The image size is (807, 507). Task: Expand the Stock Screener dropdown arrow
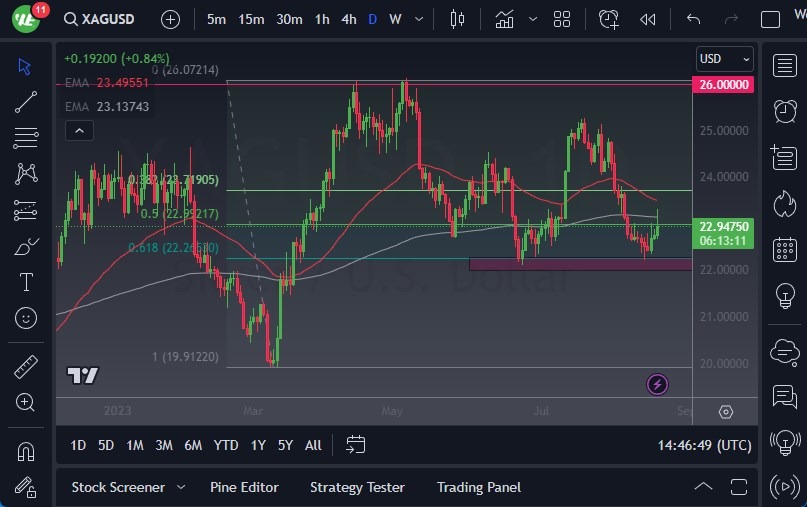[x=181, y=487]
